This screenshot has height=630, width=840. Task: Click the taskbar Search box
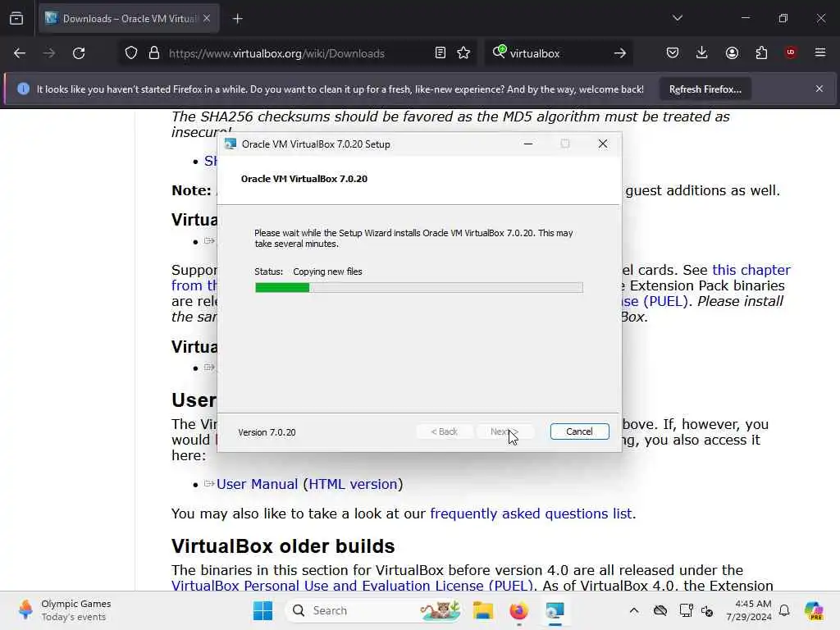pyautogui.click(x=375, y=610)
